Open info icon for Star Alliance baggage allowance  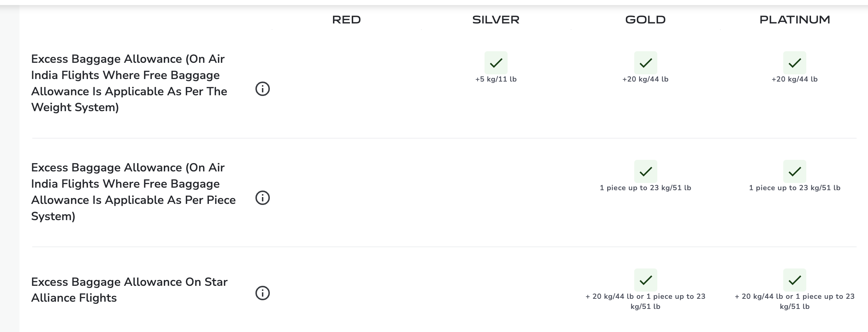(263, 293)
